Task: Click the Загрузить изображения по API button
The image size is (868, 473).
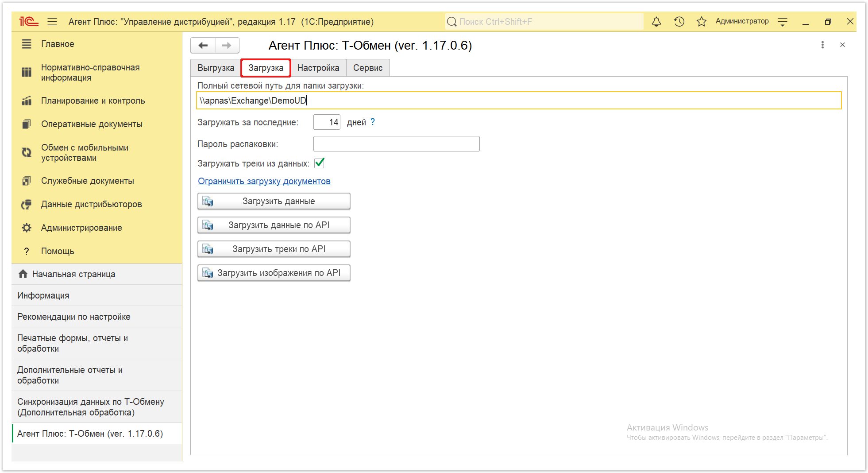Action: [274, 273]
